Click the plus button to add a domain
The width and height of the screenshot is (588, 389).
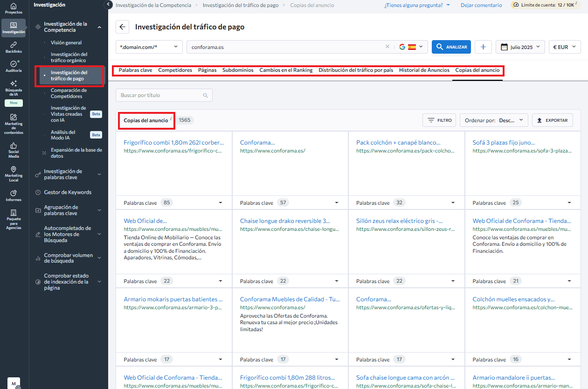click(x=483, y=47)
